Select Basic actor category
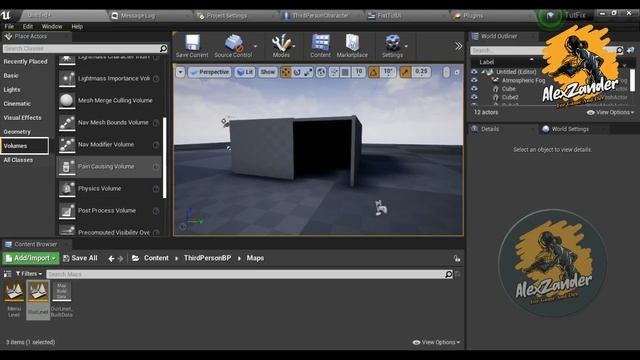The width and height of the screenshot is (640, 360). 11,76
